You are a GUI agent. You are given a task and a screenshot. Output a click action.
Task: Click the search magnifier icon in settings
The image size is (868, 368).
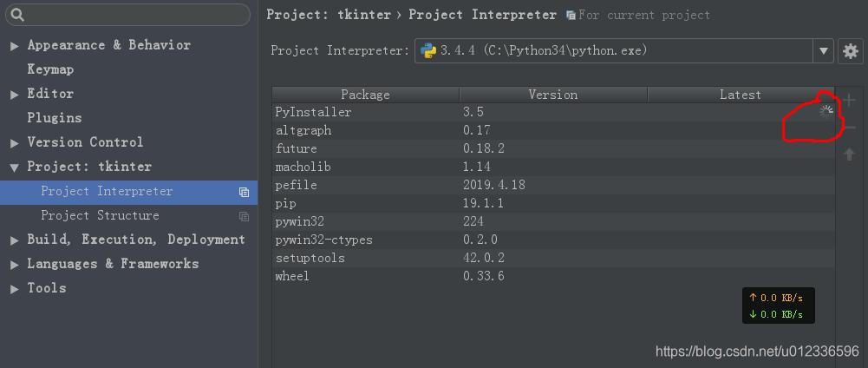(17, 15)
